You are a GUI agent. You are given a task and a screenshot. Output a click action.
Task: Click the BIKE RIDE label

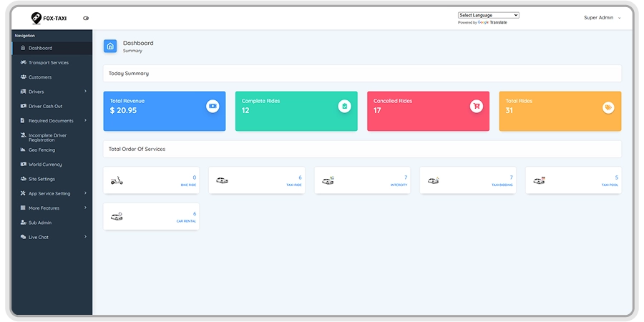click(188, 185)
